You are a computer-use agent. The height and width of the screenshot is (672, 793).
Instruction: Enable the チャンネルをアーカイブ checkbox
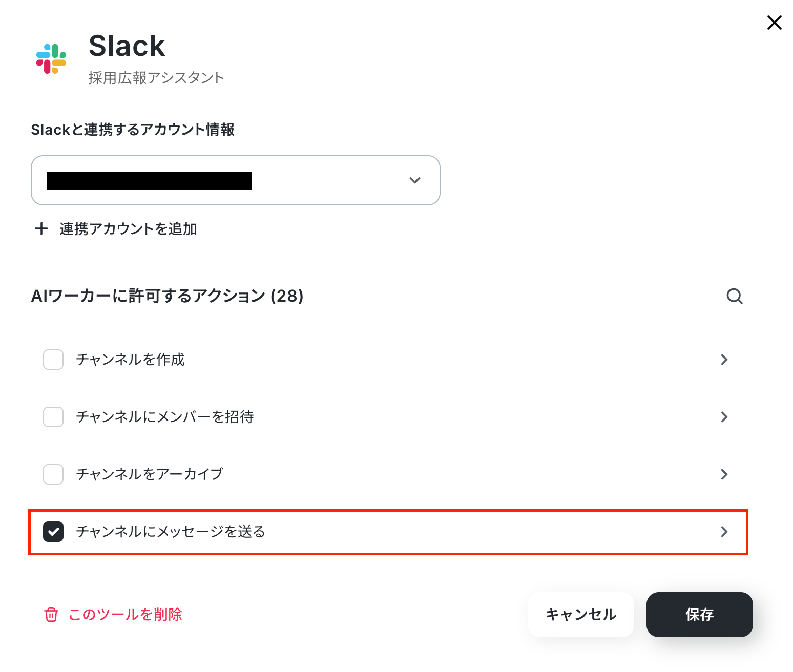pyautogui.click(x=53, y=474)
